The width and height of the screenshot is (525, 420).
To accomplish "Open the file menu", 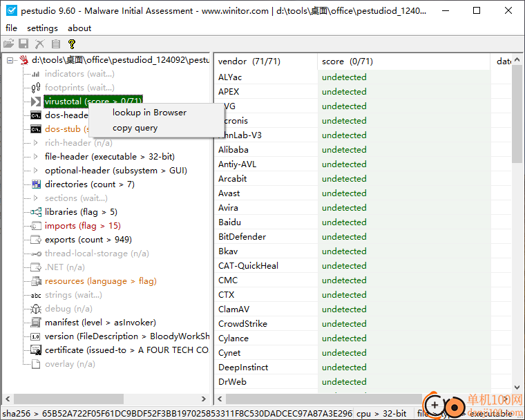I will (11, 28).
